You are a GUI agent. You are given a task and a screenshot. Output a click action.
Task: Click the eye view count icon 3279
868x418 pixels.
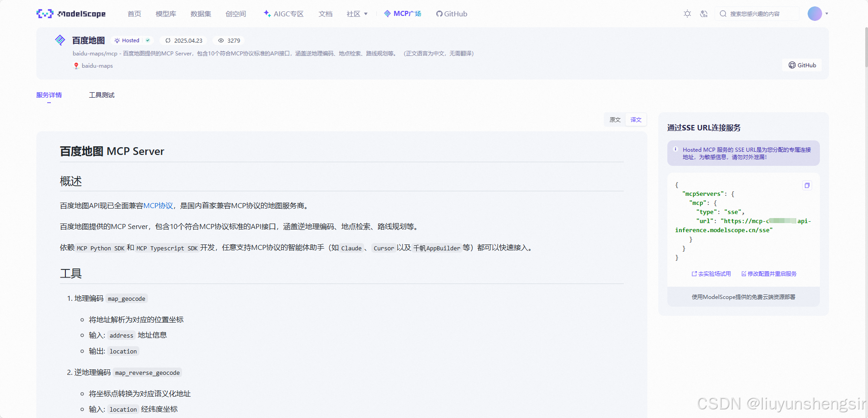[x=221, y=40]
